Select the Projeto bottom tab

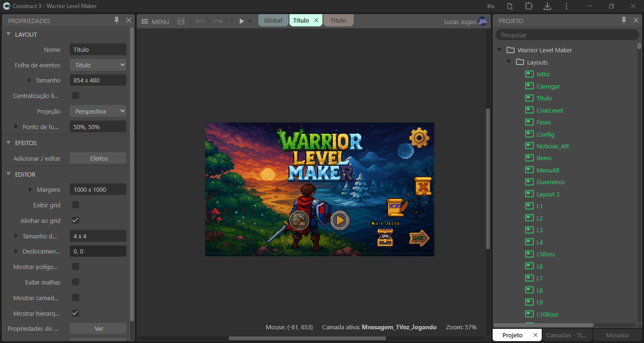512,335
